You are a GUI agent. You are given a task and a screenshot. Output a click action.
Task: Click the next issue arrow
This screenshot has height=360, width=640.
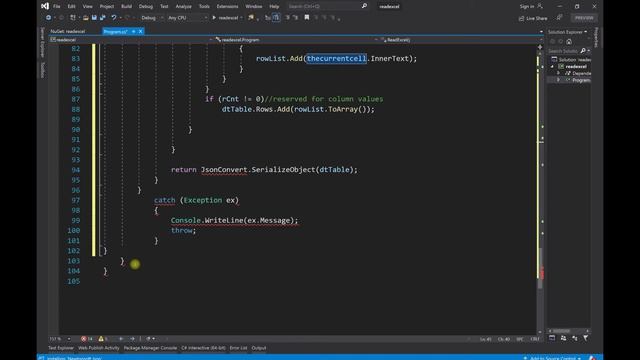pos(132,339)
